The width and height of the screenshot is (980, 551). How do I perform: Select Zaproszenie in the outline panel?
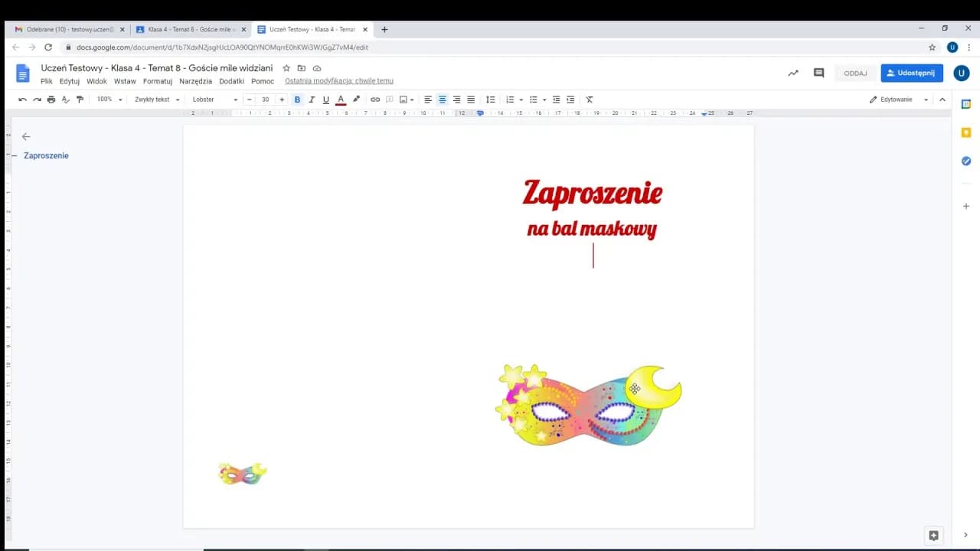point(46,155)
